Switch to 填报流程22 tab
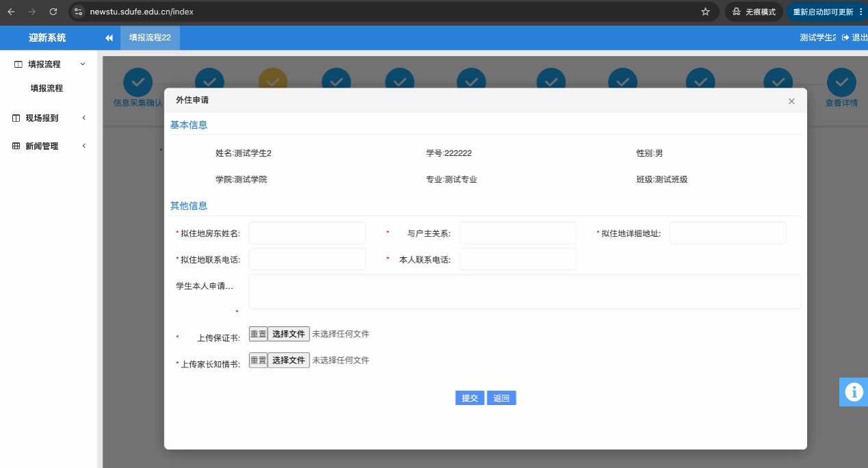 pyautogui.click(x=150, y=38)
